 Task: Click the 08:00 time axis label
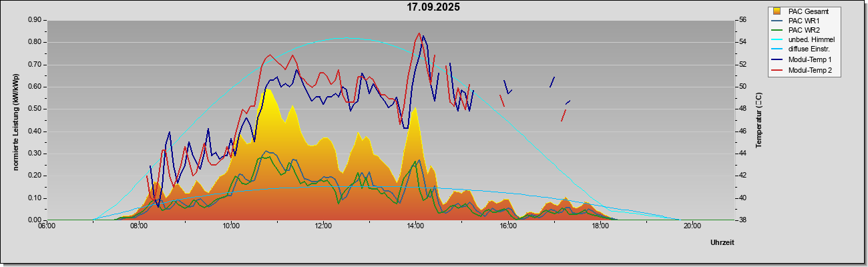(139, 226)
